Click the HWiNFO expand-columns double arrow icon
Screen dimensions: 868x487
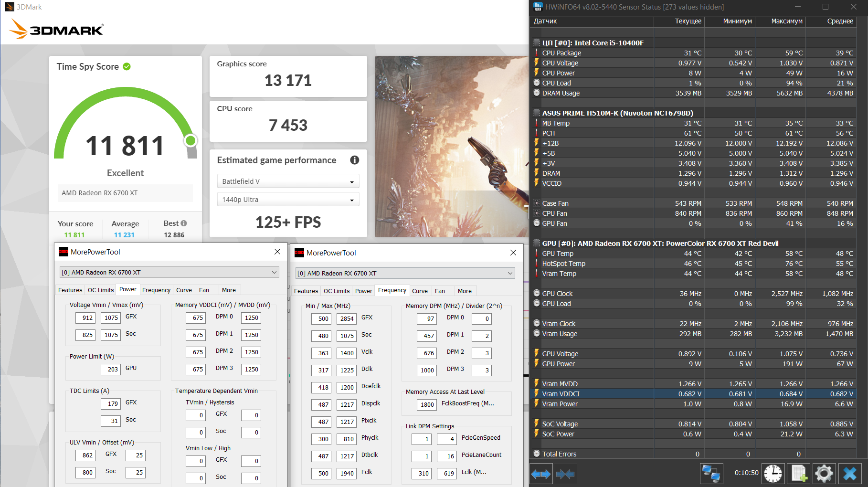541,474
